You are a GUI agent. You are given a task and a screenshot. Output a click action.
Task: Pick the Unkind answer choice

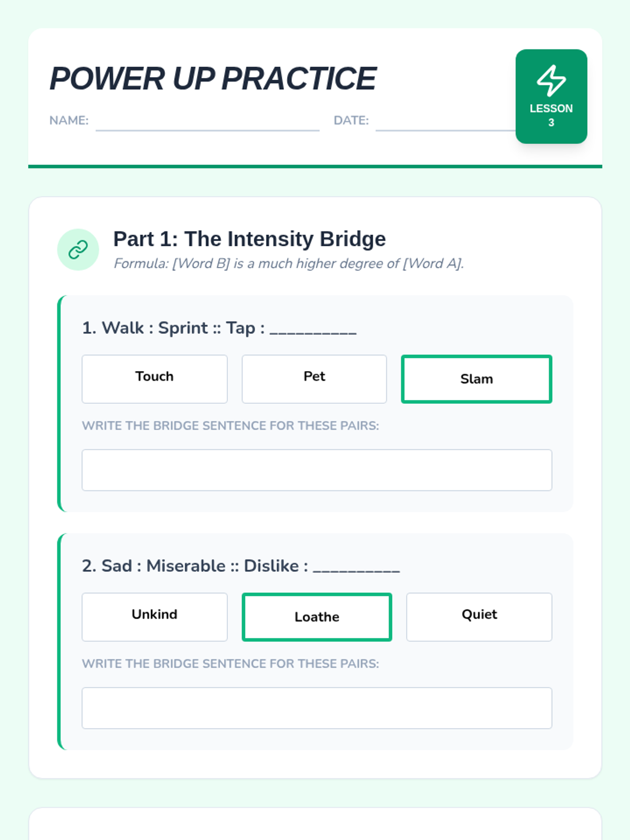pos(154,616)
